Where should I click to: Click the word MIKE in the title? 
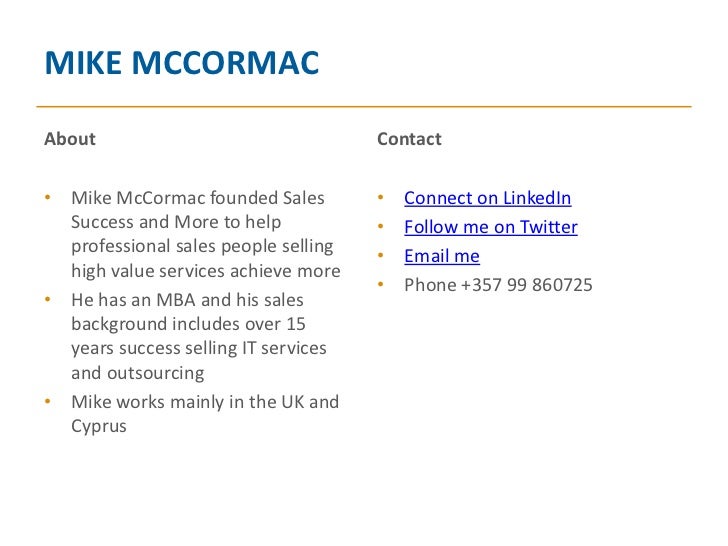83,63
